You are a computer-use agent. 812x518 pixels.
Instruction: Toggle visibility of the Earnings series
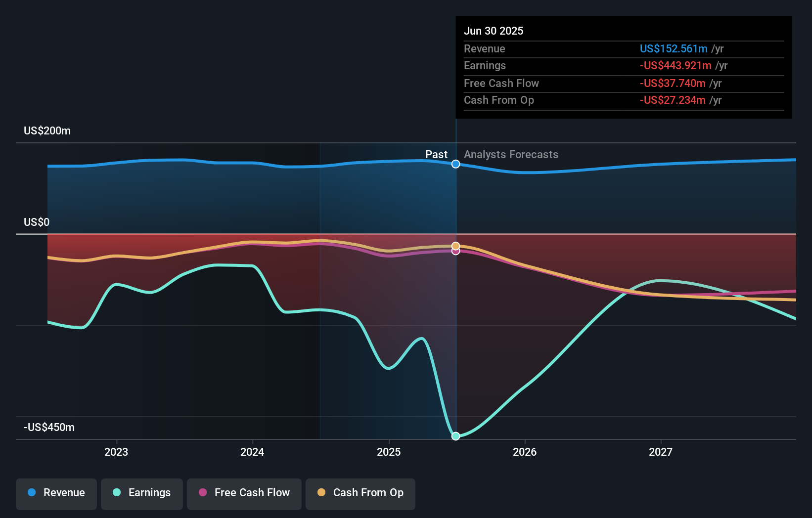coord(142,493)
